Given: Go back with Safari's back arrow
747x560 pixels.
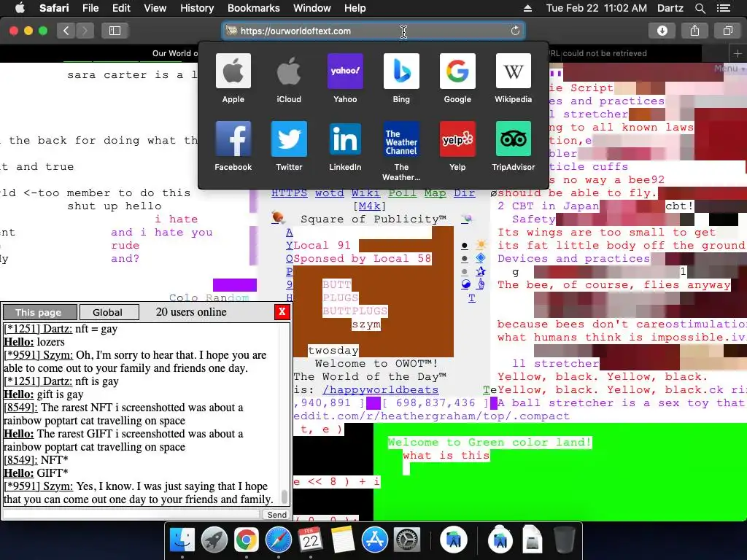Looking at the screenshot, I should (66, 31).
